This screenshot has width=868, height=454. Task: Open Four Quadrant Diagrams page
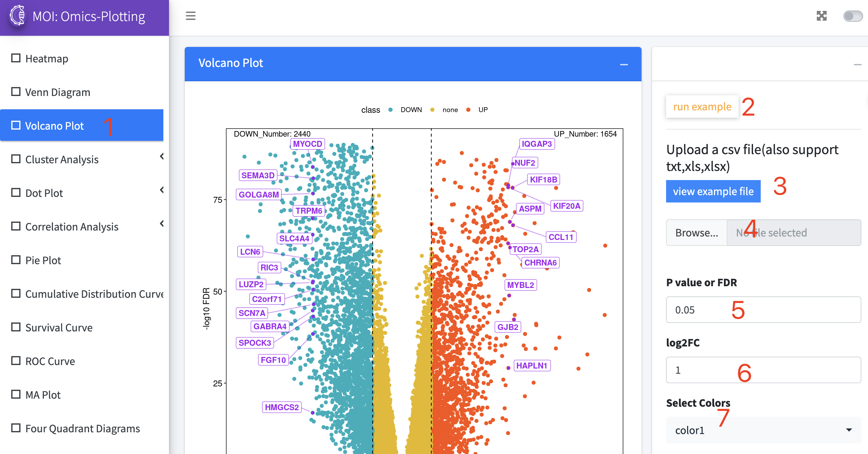tap(82, 428)
